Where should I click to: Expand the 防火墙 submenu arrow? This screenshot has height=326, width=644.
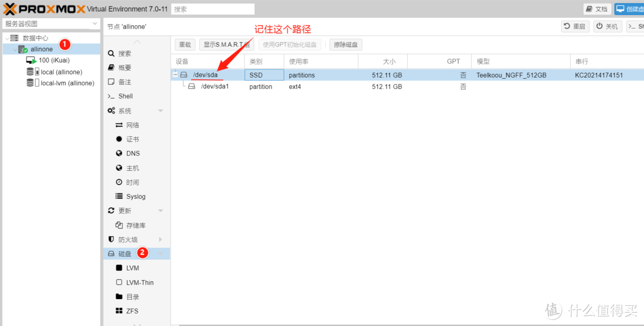[160, 239]
